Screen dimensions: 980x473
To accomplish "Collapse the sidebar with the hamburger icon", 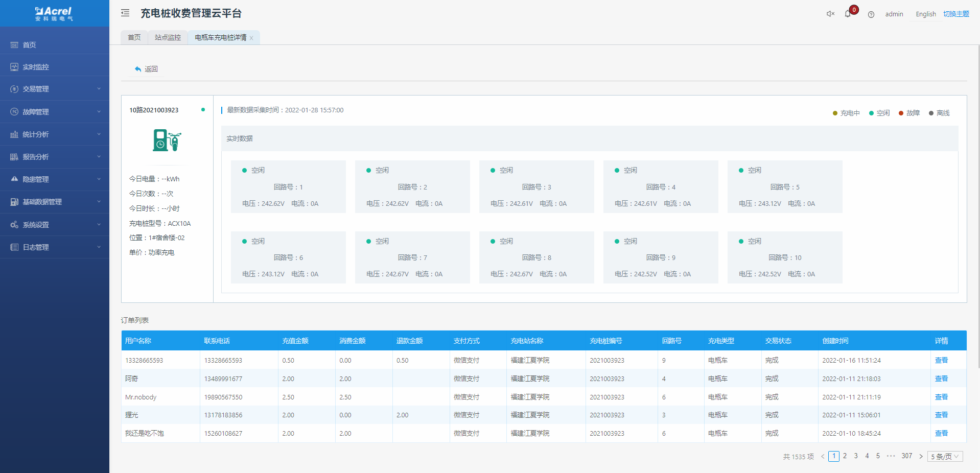I will pyautogui.click(x=125, y=13).
